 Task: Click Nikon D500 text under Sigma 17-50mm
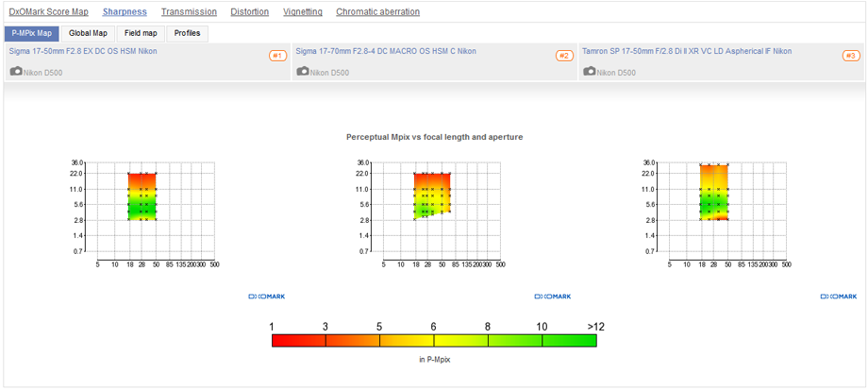[x=43, y=73]
